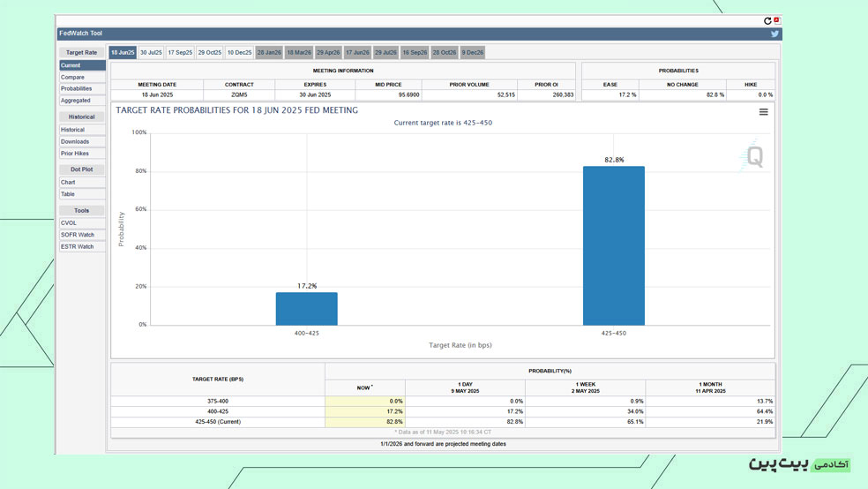Select the 16 Sep26 meeting tab
The height and width of the screenshot is (489, 868).
(415, 53)
